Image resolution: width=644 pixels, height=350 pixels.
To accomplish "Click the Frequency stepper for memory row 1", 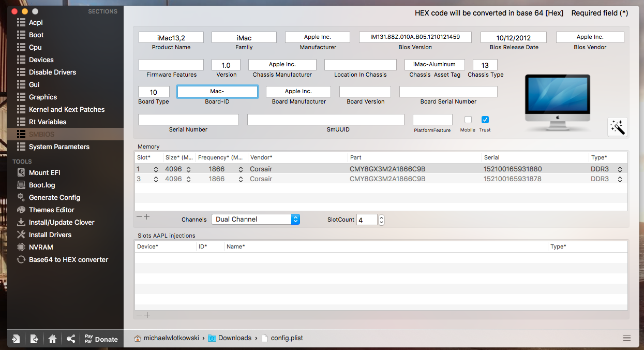I will click(x=241, y=169).
